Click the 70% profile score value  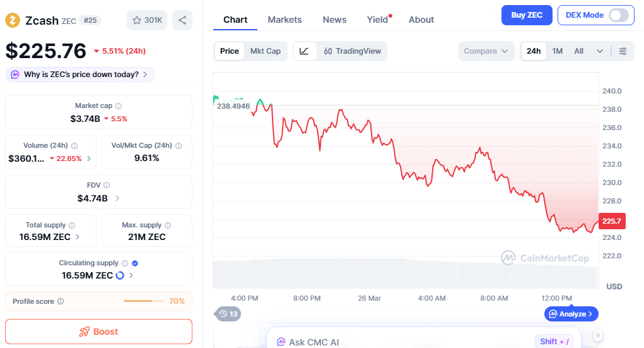click(x=177, y=301)
